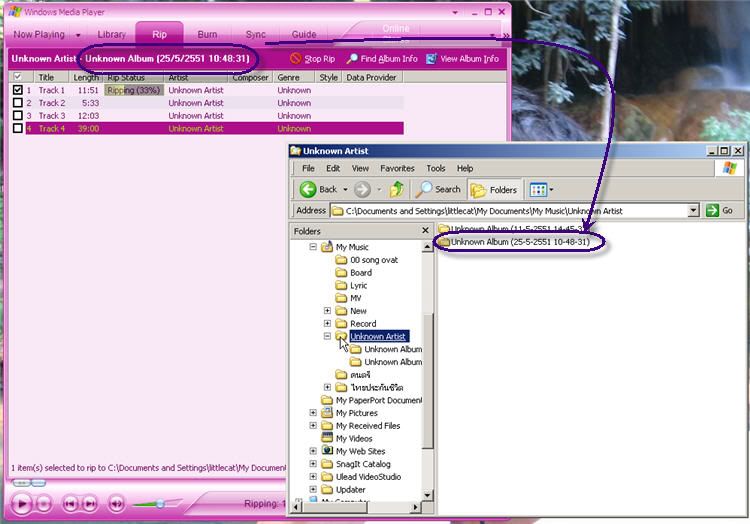The height and width of the screenshot is (524, 750).
Task: Open the Burn tab
Action: [x=207, y=34]
